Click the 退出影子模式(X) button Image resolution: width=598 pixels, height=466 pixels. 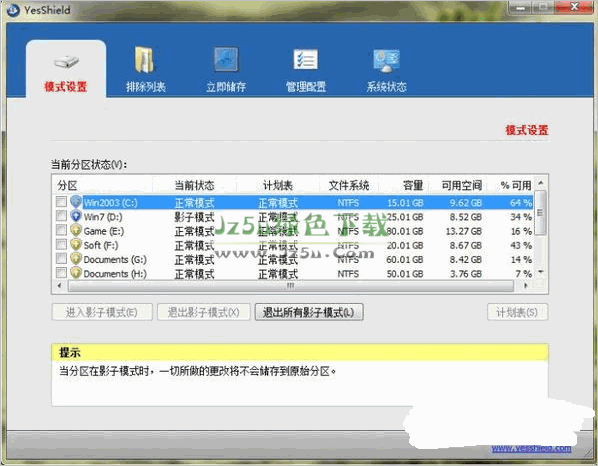tap(204, 312)
